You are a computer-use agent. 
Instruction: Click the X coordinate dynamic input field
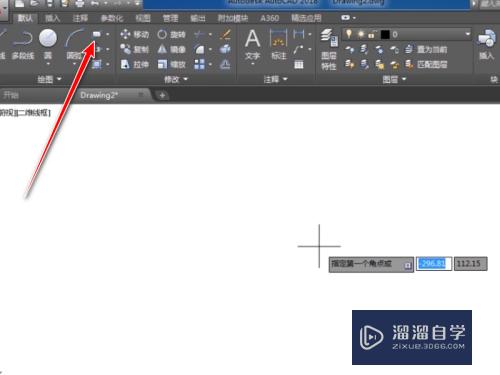point(434,264)
